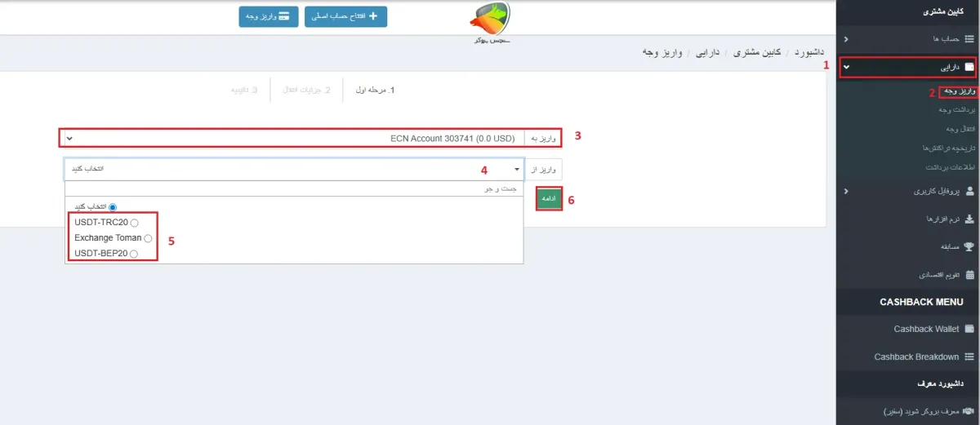Image resolution: width=980 pixels, height=425 pixels.
Task: Select the تاییدیه wizard step
Action: 245,90
